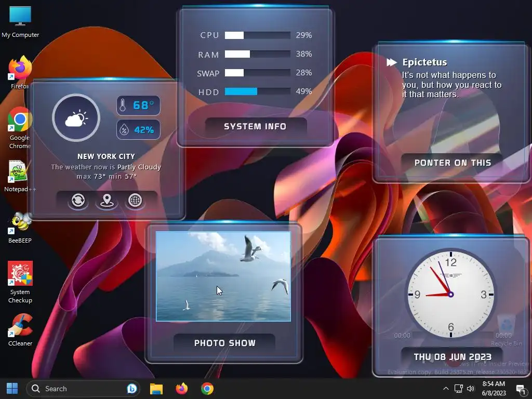Click the RAM 38% value
Image resolution: width=532 pixels, height=399 pixels.
coord(303,54)
